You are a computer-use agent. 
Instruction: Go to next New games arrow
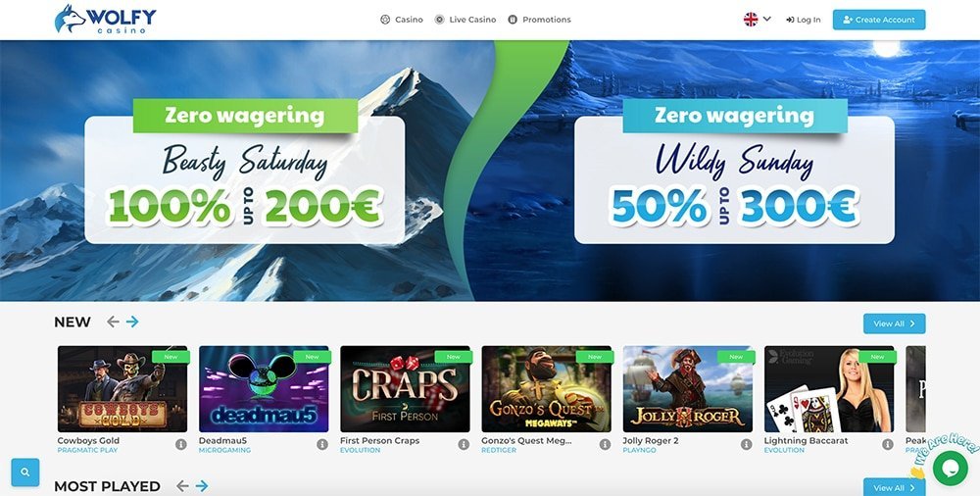[132, 322]
